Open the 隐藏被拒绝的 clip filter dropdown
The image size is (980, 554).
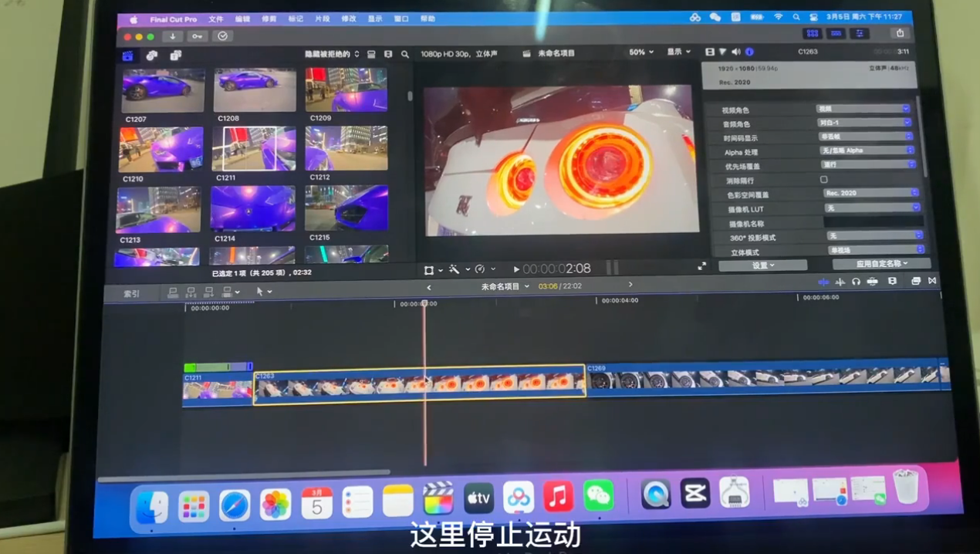point(332,54)
